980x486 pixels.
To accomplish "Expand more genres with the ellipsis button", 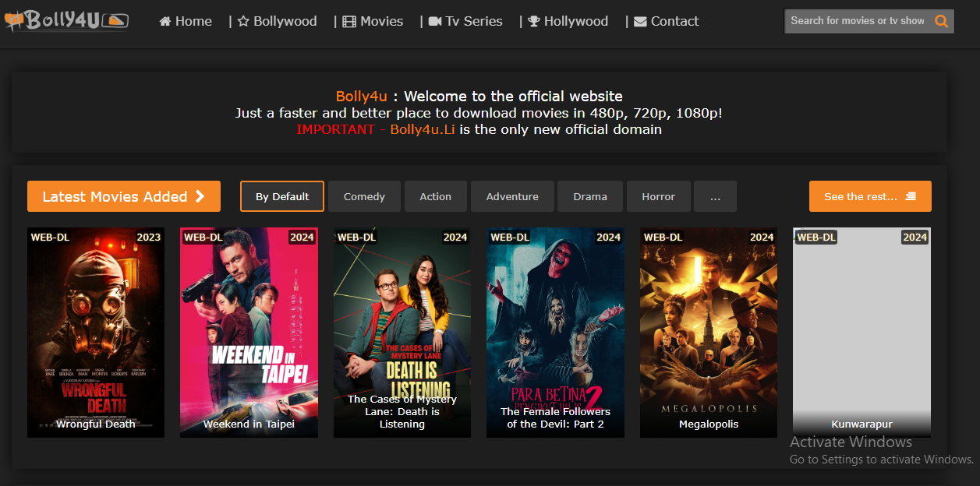I will [716, 196].
